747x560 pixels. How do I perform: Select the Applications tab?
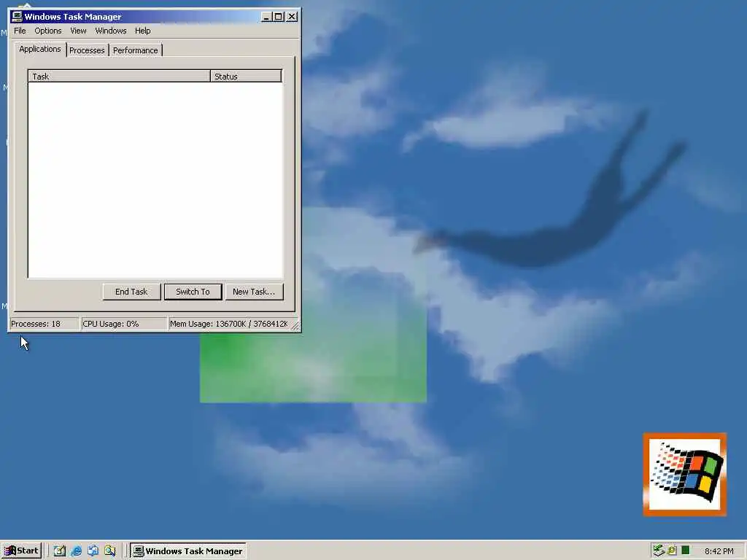click(x=40, y=49)
